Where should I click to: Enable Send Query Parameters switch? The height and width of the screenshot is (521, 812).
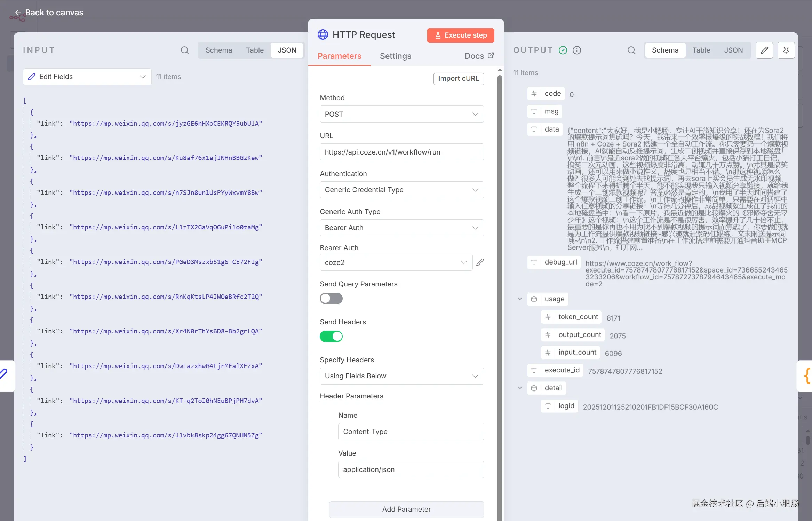click(x=331, y=299)
